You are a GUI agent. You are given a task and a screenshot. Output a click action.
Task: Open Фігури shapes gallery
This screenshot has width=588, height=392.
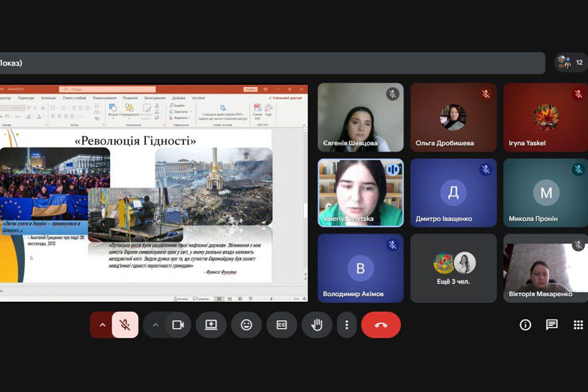[x=112, y=110]
